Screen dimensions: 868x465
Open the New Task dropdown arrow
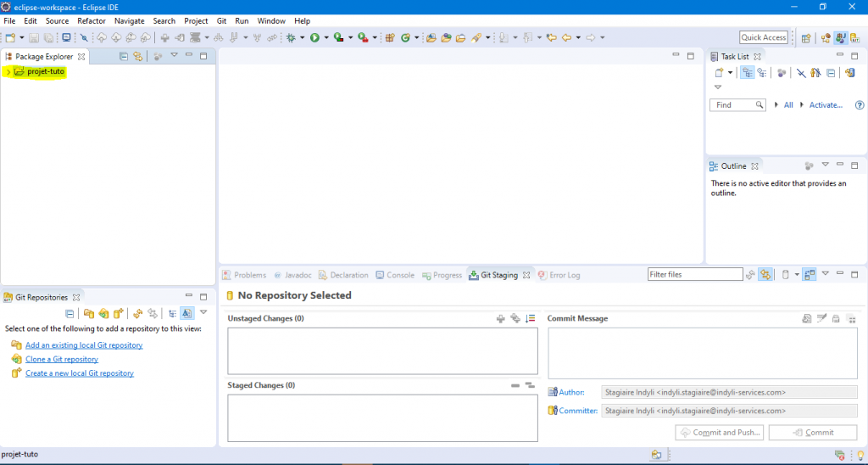point(730,73)
